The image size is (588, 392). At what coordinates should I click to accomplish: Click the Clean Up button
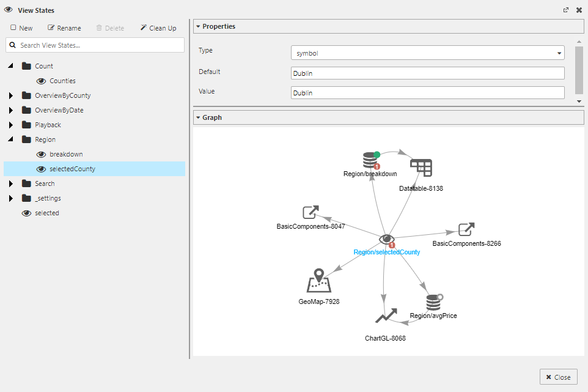click(158, 28)
